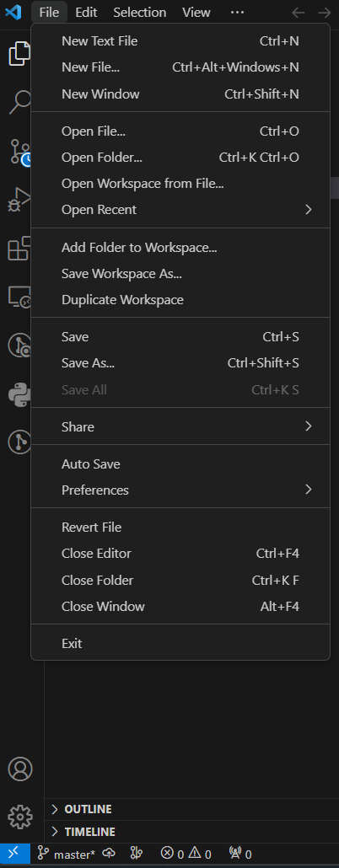Viewport: 339px width, 868px height.
Task: Open the overflow ellipsis menu in menu bar
Action: coord(237,12)
